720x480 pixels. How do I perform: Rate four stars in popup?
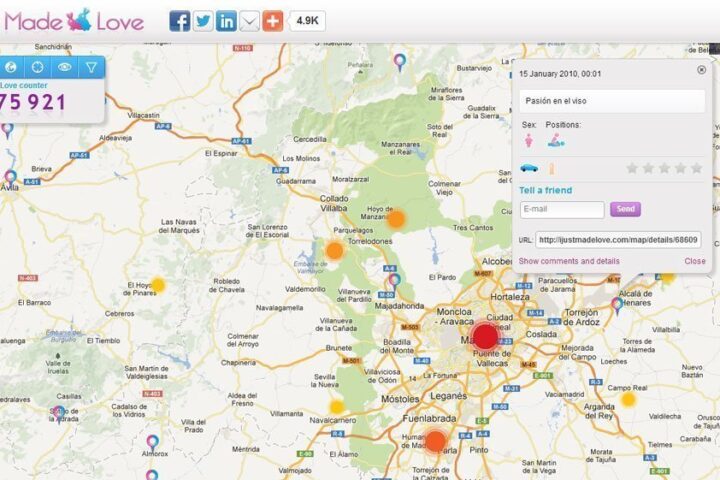681,168
